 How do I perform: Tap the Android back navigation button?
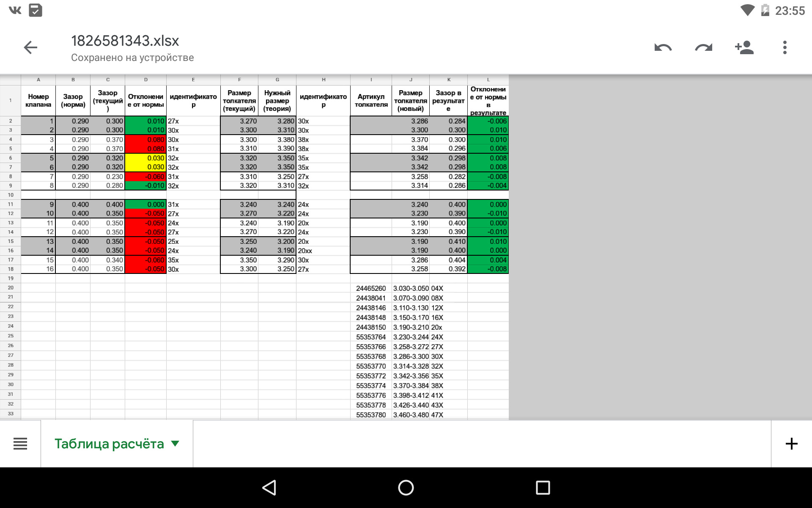point(269,488)
